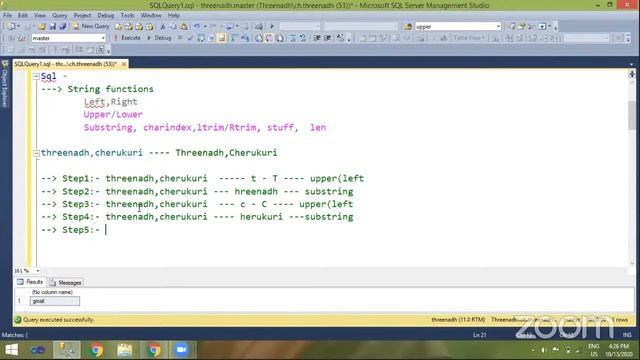Viewport: 640px width, 360px height.
Task: Click the Undo icon
Action: (197, 27)
